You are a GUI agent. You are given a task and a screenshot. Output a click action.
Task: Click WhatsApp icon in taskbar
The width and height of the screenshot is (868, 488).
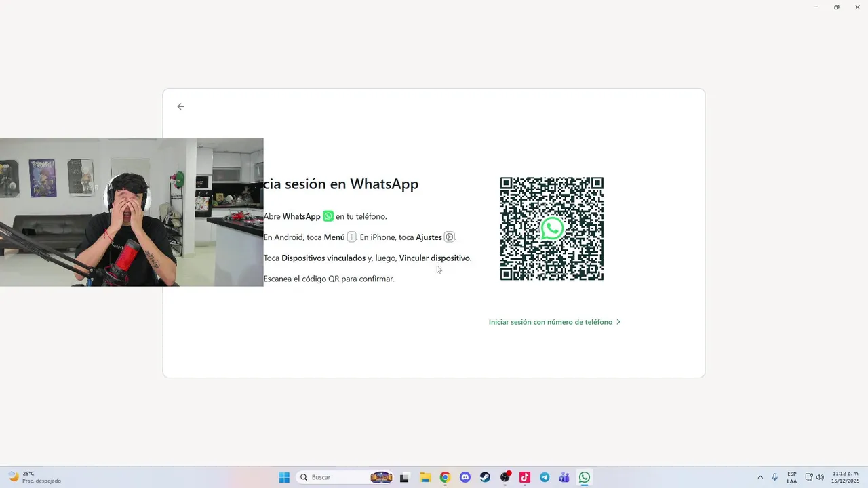pyautogui.click(x=585, y=477)
